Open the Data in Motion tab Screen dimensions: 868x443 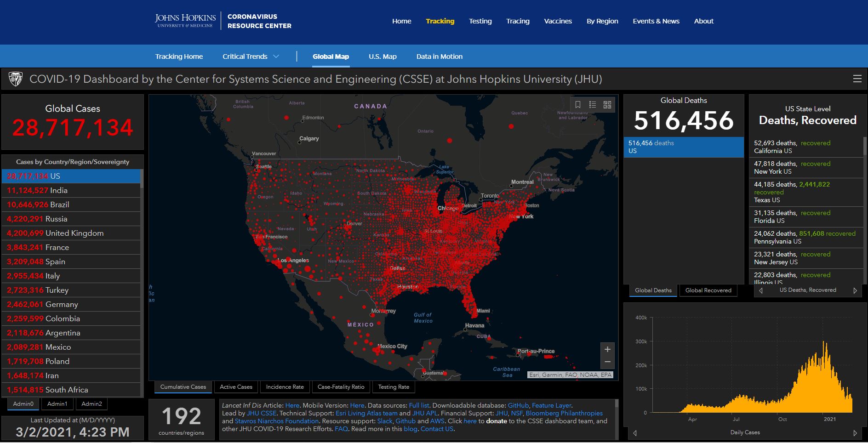point(439,57)
